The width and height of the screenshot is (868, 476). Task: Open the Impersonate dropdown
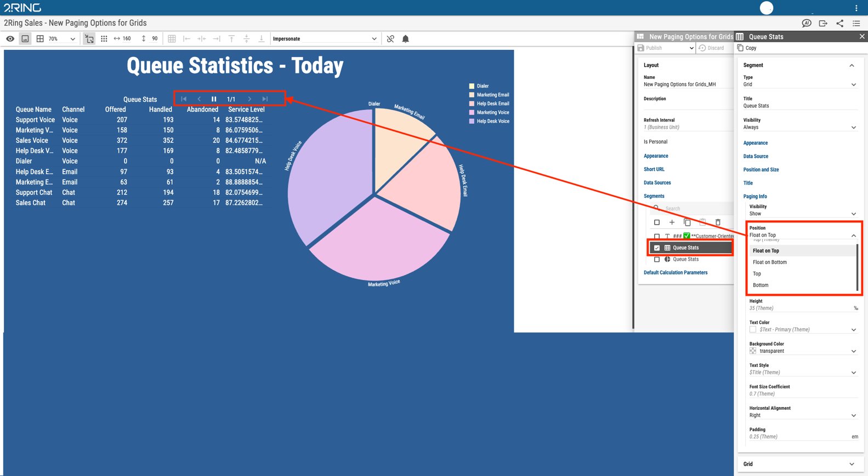[325, 39]
